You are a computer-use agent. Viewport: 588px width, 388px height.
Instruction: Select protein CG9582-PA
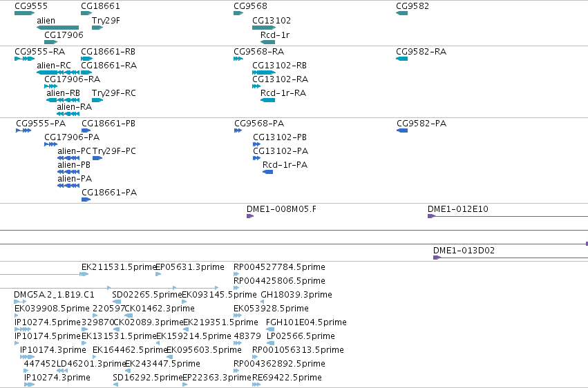click(x=402, y=130)
